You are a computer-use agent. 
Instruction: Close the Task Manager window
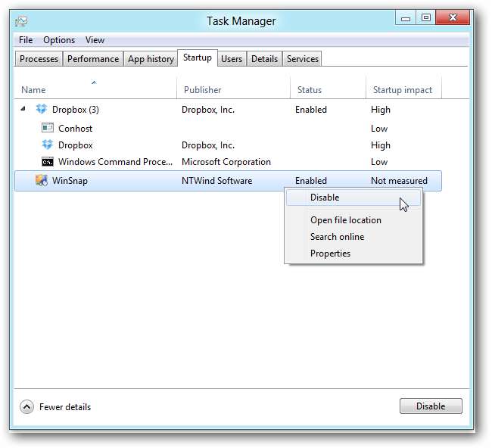click(453, 18)
